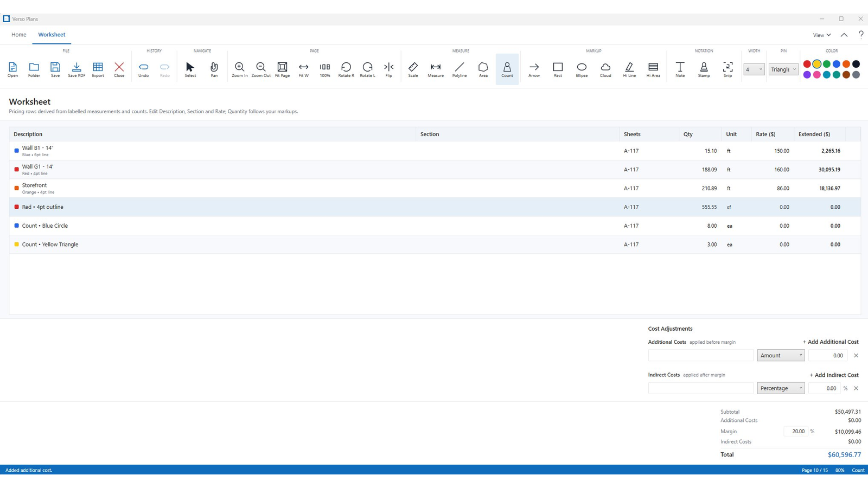
Task: Edit the Margin percent field showing 20.00
Action: point(796,432)
